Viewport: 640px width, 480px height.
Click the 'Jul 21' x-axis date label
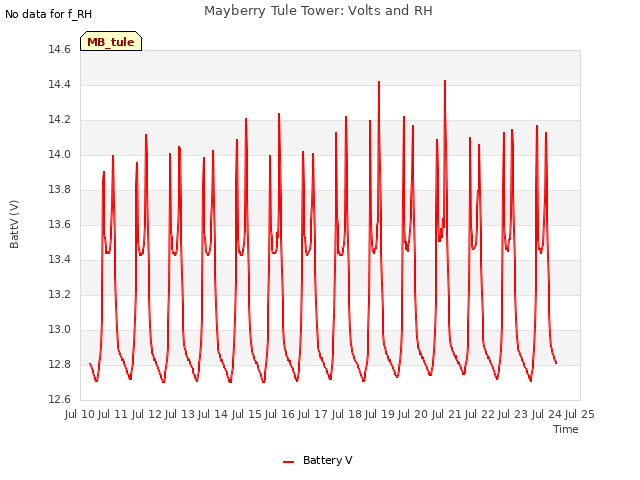coord(447,414)
